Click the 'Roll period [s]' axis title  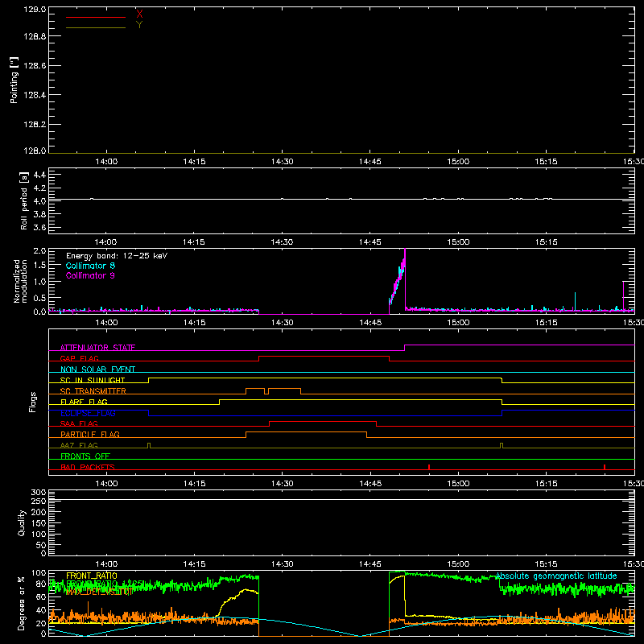[x=23, y=200]
